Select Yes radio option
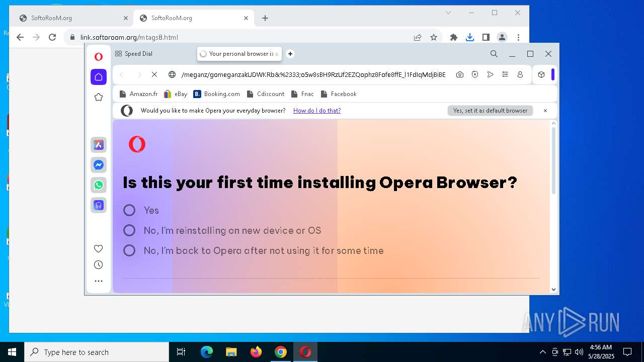 pyautogui.click(x=129, y=210)
